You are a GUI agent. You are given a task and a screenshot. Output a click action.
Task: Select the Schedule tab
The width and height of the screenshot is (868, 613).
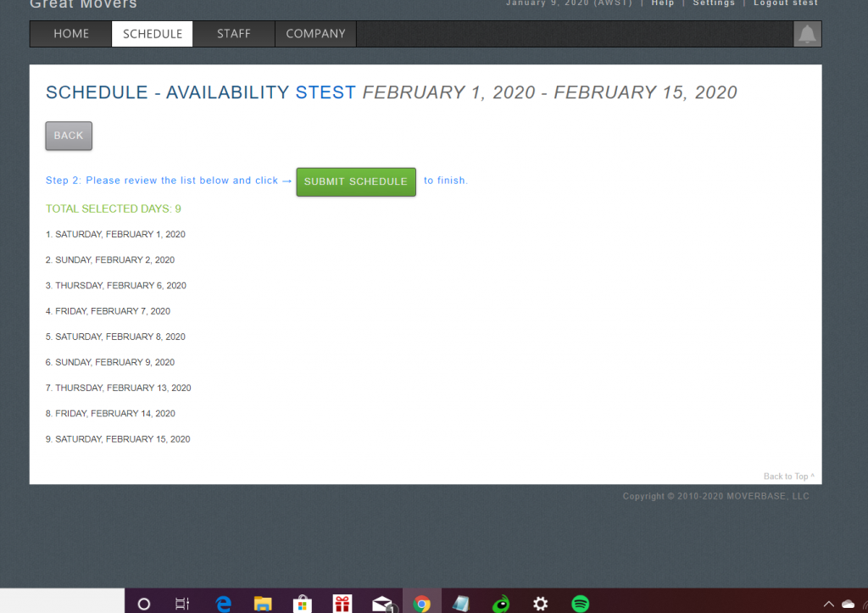coord(153,34)
